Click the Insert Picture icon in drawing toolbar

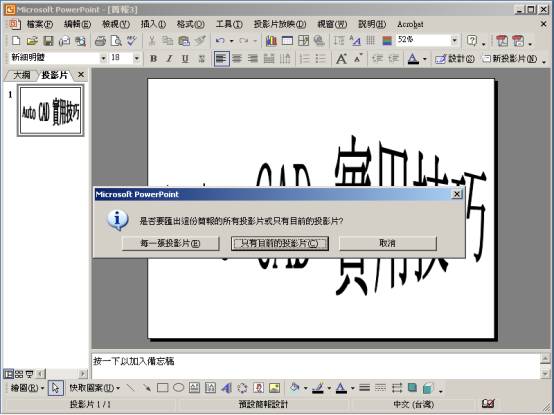pos(275,388)
